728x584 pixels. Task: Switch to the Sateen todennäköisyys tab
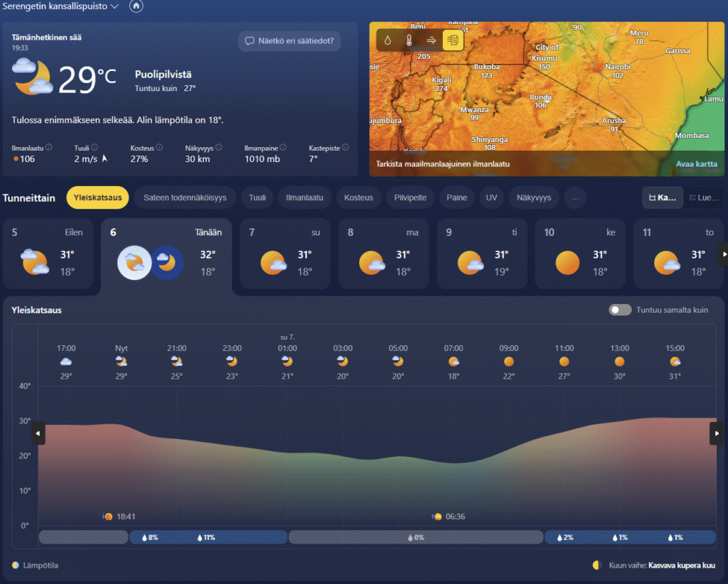click(x=185, y=198)
